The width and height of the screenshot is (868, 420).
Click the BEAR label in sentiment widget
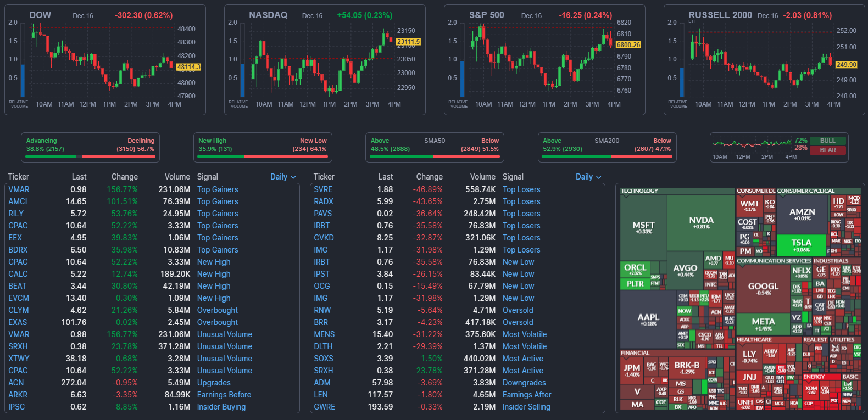tap(828, 150)
